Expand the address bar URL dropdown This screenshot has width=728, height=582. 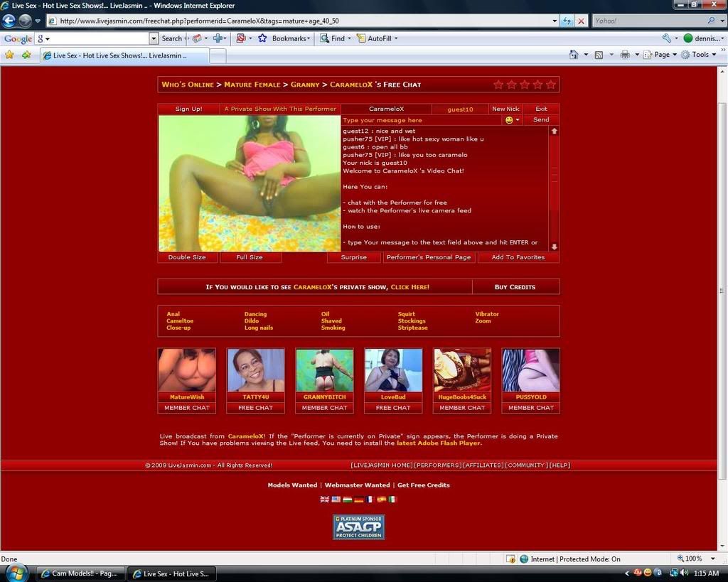coord(555,21)
